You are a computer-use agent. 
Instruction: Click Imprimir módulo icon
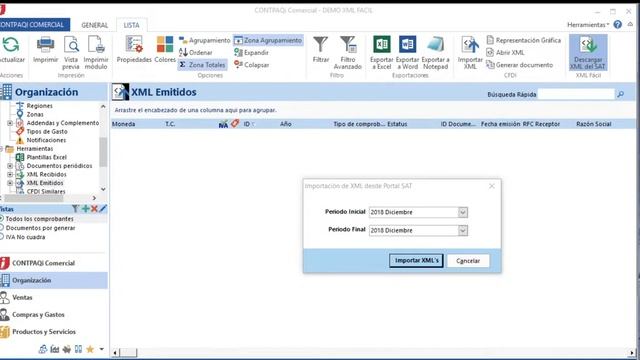96,45
